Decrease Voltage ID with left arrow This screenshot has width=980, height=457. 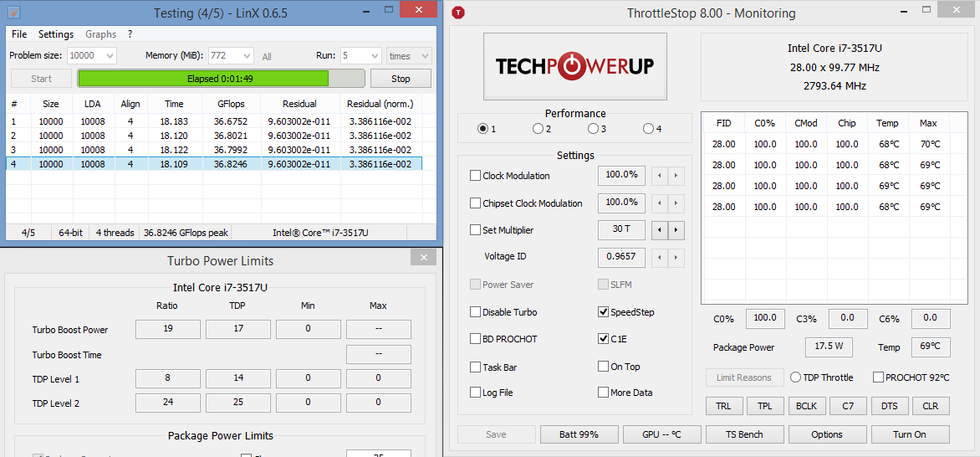(x=660, y=257)
